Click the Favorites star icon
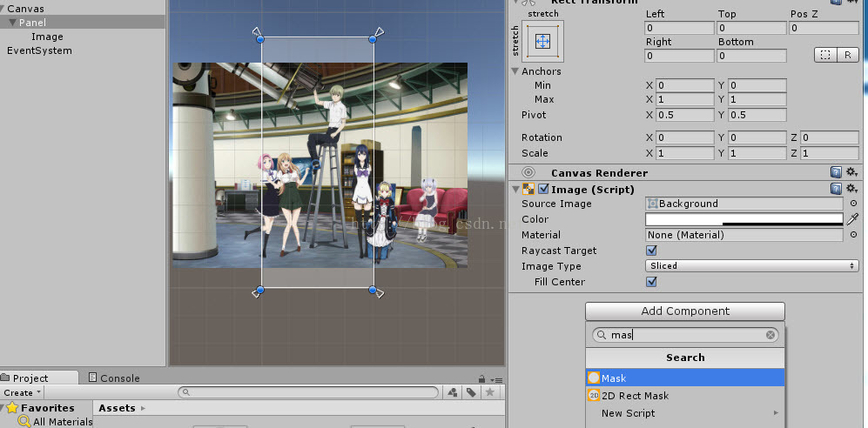The image size is (868, 428). click(x=12, y=408)
